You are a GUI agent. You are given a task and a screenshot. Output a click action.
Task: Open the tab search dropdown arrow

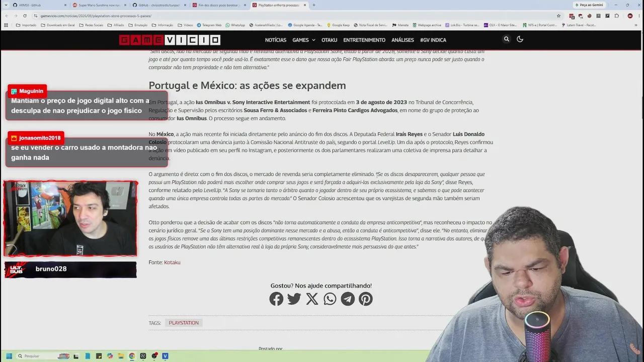click(x=7, y=5)
